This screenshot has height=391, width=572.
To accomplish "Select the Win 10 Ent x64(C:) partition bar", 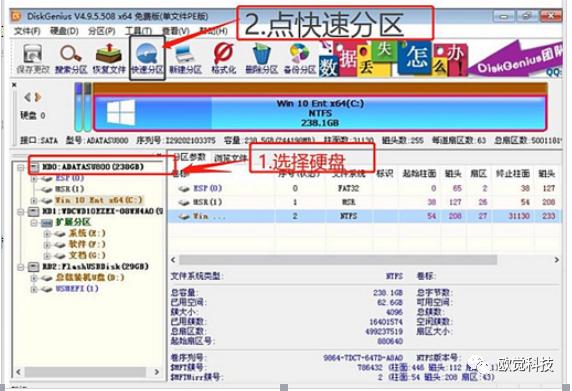I will pos(320,113).
